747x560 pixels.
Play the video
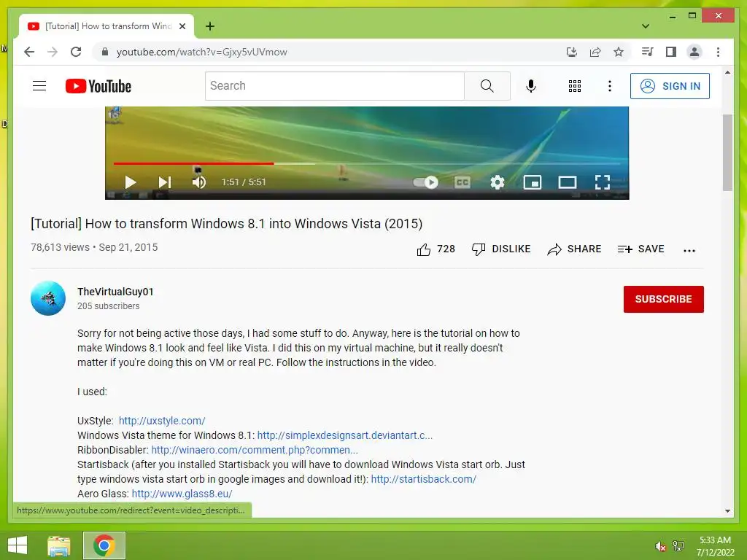click(x=130, y=182)
